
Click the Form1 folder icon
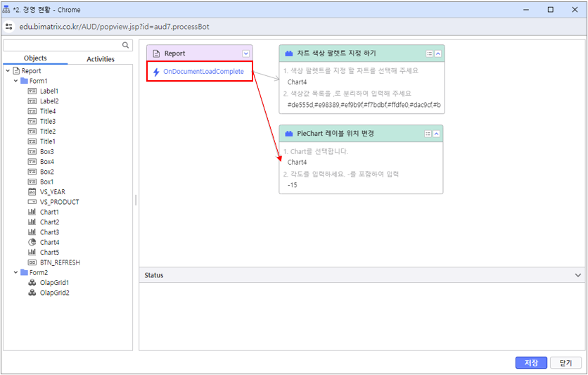click(x=25, y=81)
